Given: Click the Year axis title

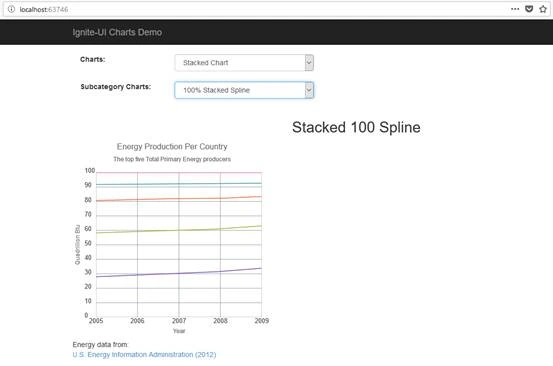Looking at the screenshot, I should point(179,331).
